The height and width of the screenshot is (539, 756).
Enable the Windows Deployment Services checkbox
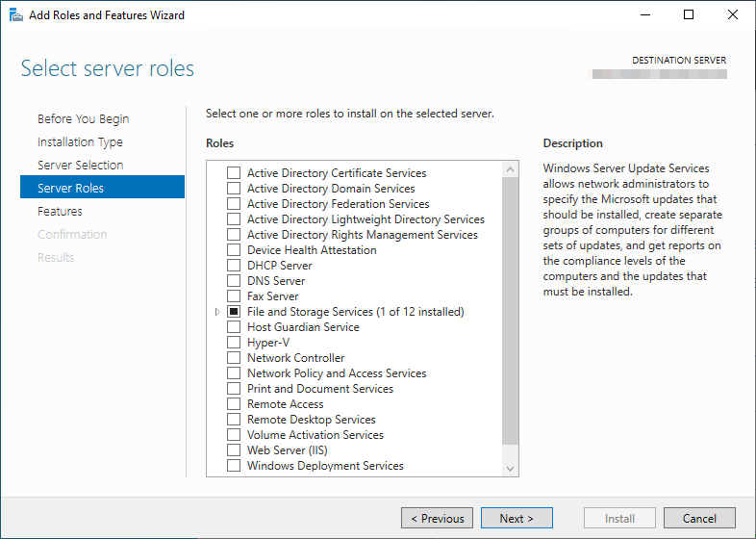tap(234, 466)
